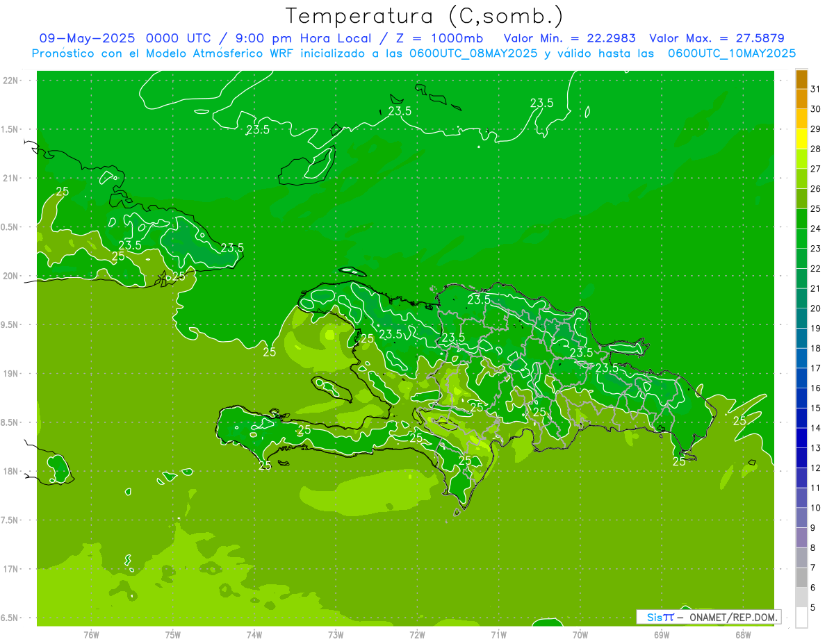Pick the light gray legend band between 5 and 6

(x=801, y=597)
